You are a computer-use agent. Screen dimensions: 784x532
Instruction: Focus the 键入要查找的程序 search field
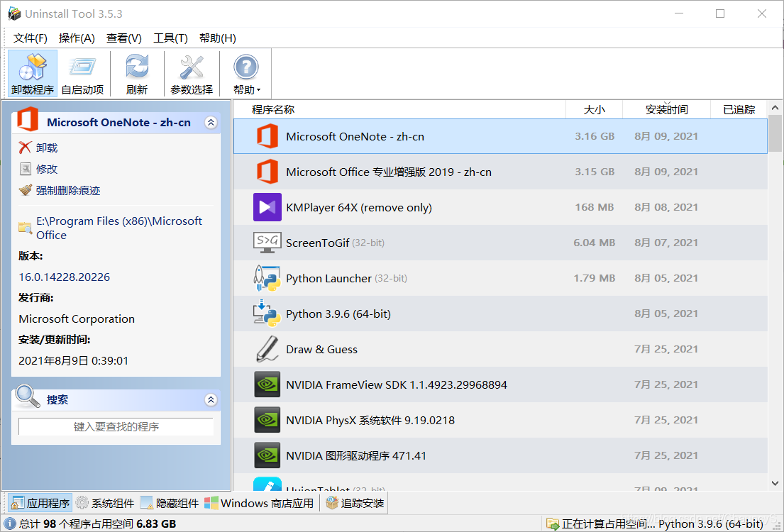(116, 426)
